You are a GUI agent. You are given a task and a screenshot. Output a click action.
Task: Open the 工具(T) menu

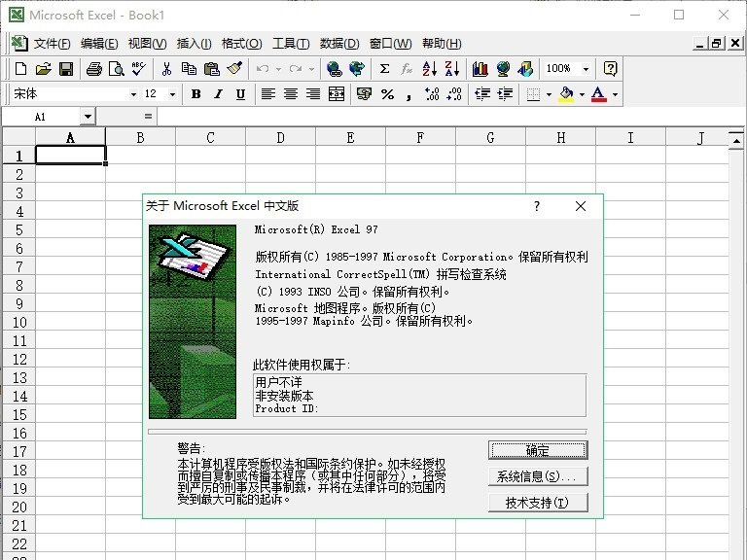point(291,44)
